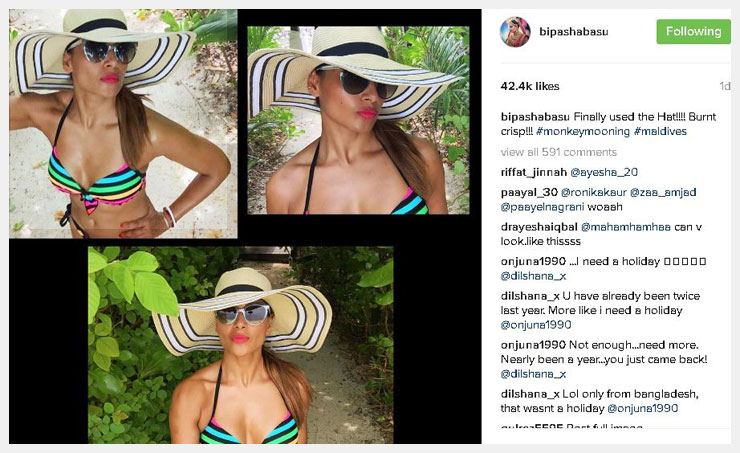The height and width of the screenshot is (453, 740).
Task: Open the #monkeymooning hashtag
Action: [583, 131]
